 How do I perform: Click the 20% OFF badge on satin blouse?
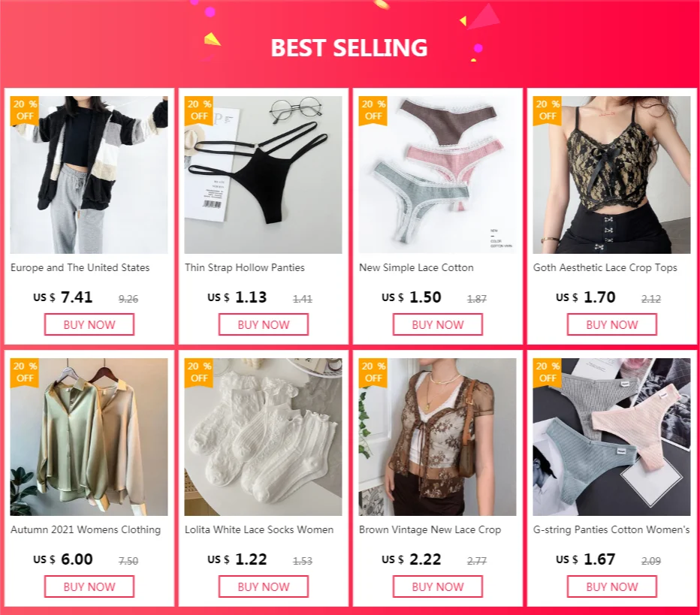pyautogui.click(x=25, y=372)
